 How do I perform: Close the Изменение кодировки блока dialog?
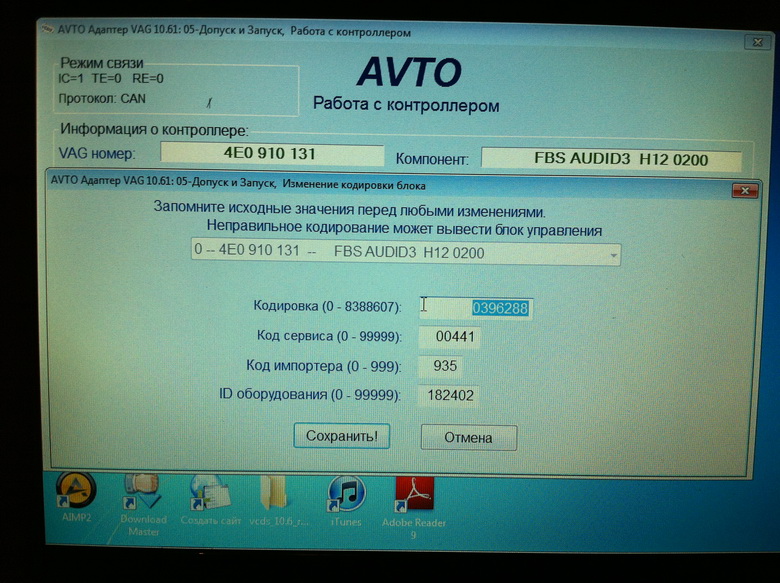click(744, 189)
